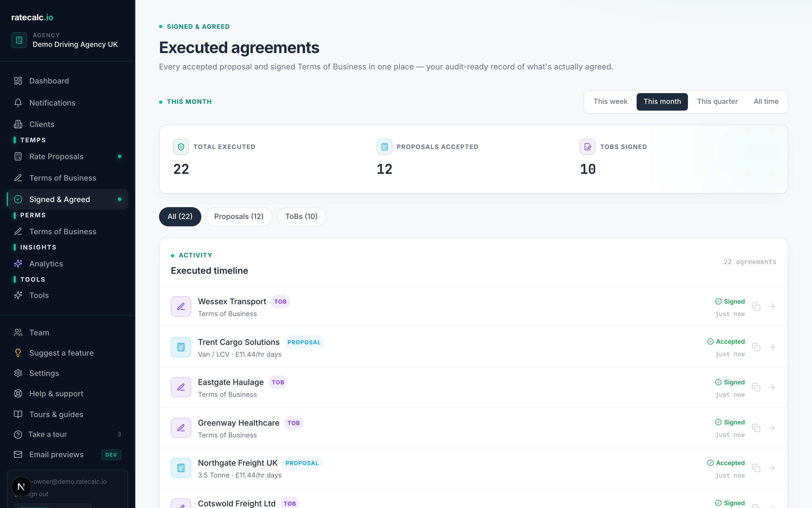Click Trent Cargo Solutions calculator icon
The width and height of the screenshot is (812, 508).
click(181, 347)
